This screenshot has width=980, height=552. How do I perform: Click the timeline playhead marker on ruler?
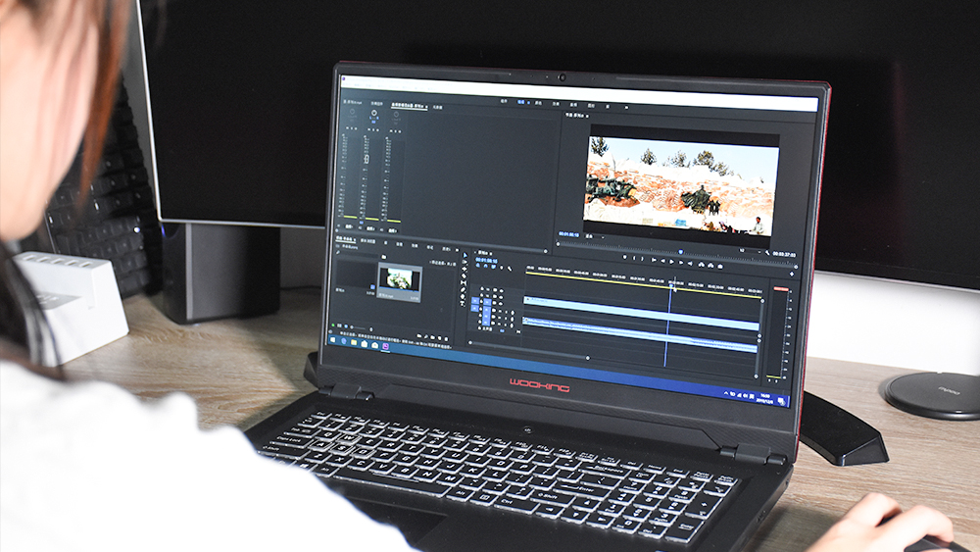(673, 285)
